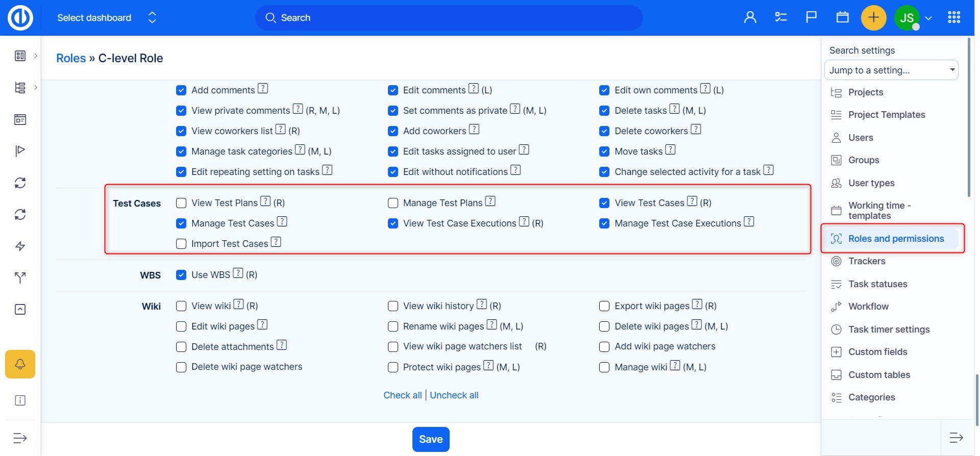Expand user menu arrow beside JS avatar

pyautogui.click(x=928, y=18)
